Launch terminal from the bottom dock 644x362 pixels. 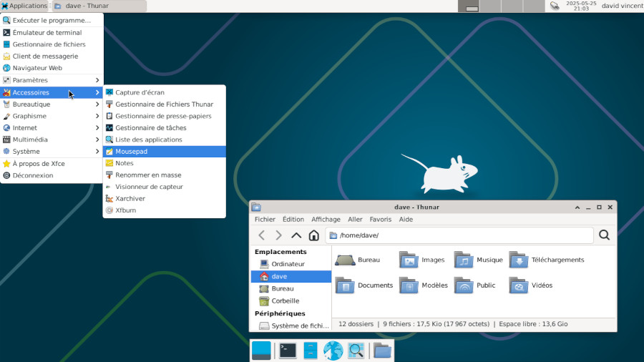point(288,351)
